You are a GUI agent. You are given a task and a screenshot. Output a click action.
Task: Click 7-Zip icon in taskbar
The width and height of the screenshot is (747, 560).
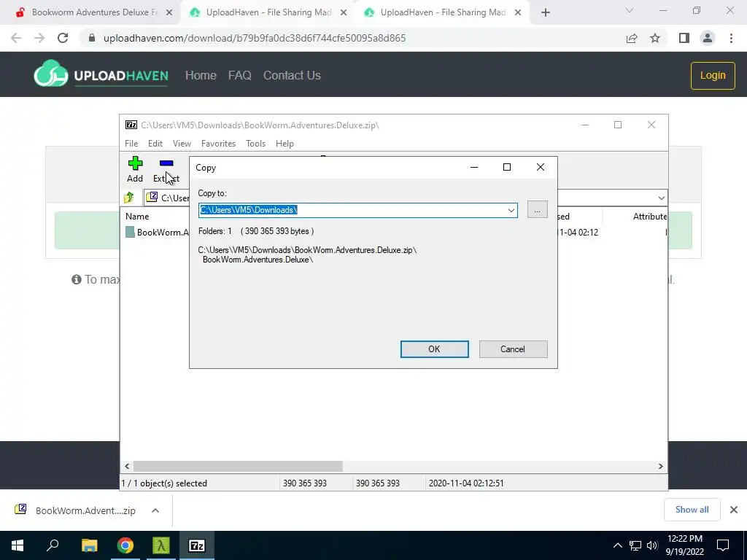tap(197, 545)
